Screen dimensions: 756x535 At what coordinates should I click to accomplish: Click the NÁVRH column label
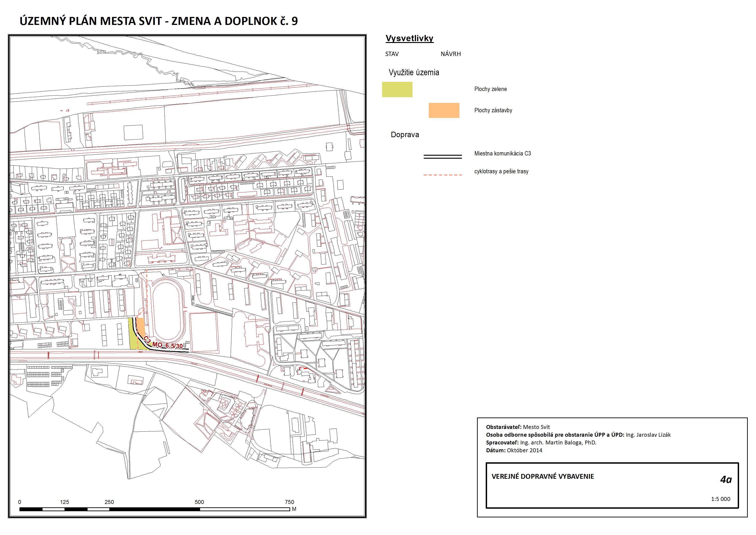pos(450,54)
